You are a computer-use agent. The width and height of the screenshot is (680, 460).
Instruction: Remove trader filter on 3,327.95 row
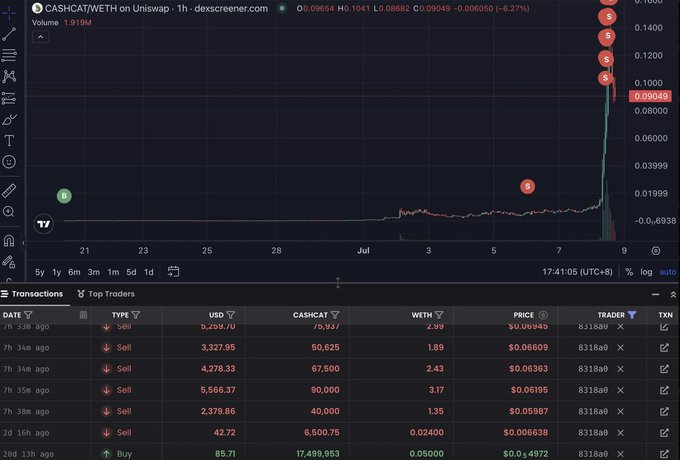coord(621,348)
